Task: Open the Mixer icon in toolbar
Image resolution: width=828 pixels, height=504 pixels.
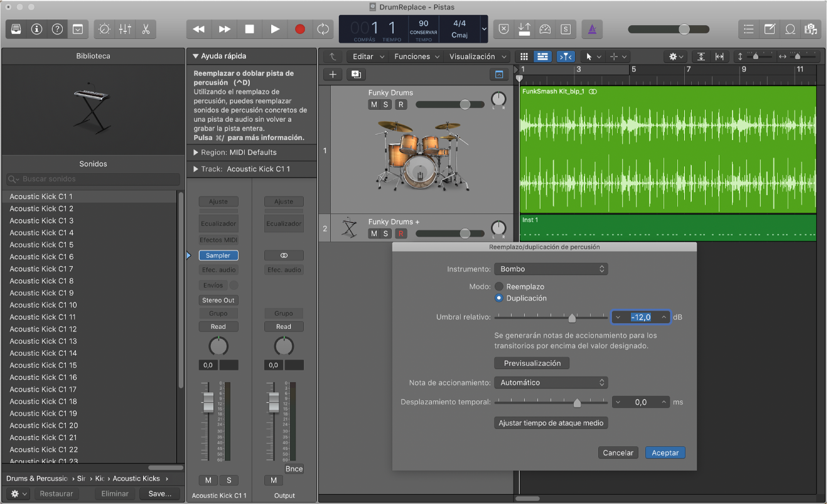Action: pyautogui.click(x=125, y=29)
